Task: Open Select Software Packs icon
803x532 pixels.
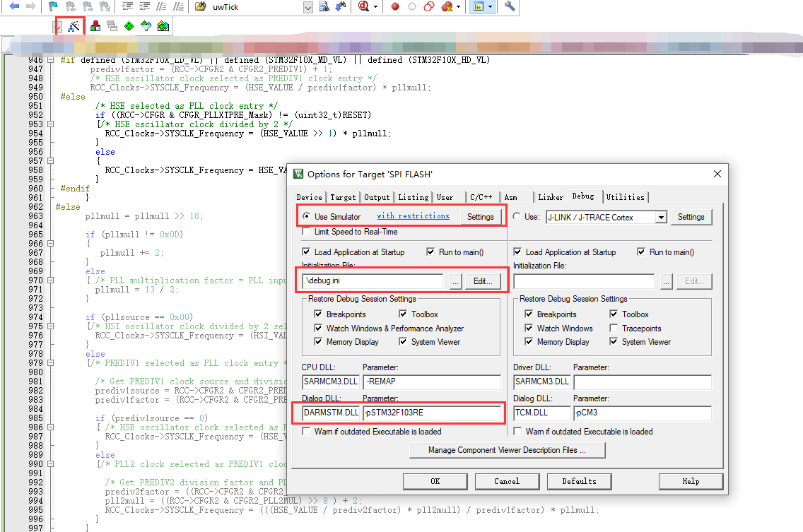Action: coord(146,26)
